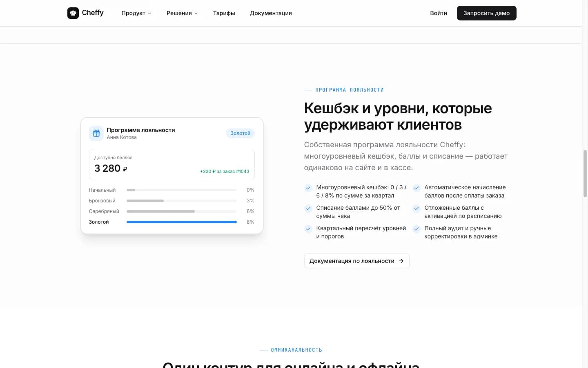Click the Золотой level row label
The image size is (588, 368).
pos(99,222)
